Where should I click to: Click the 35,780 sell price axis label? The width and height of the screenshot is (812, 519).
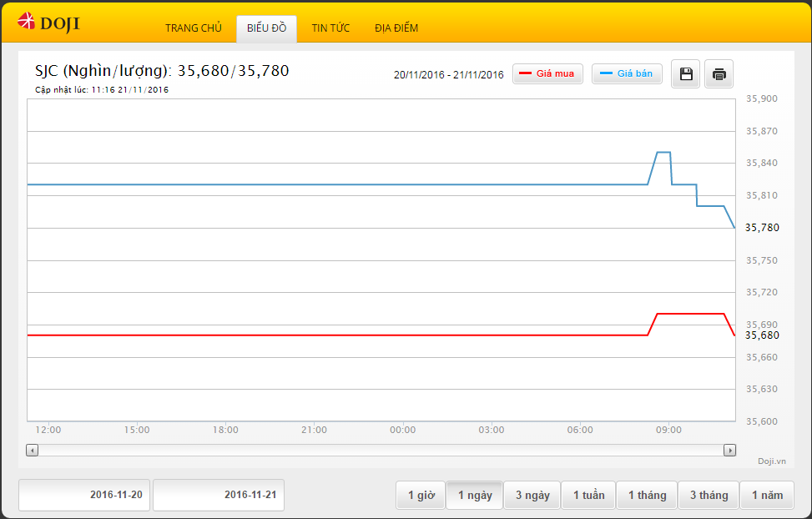point(762,228)
